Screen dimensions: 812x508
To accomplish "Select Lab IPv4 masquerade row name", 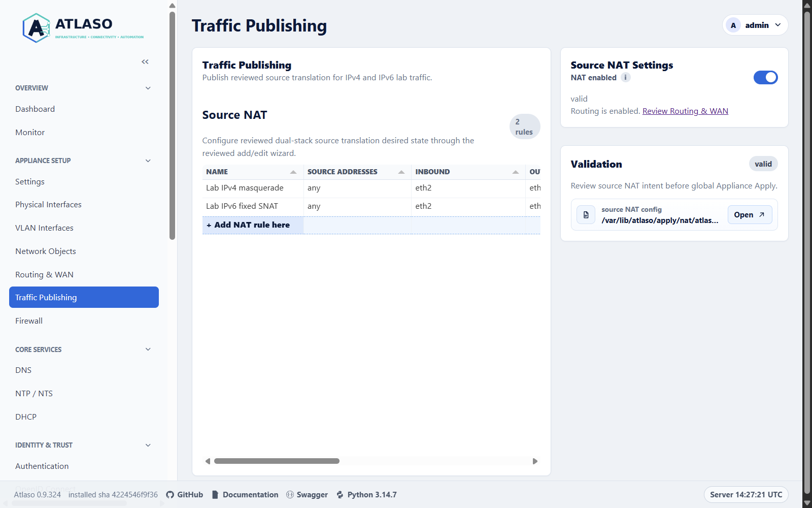I will (x=245, y=188).
